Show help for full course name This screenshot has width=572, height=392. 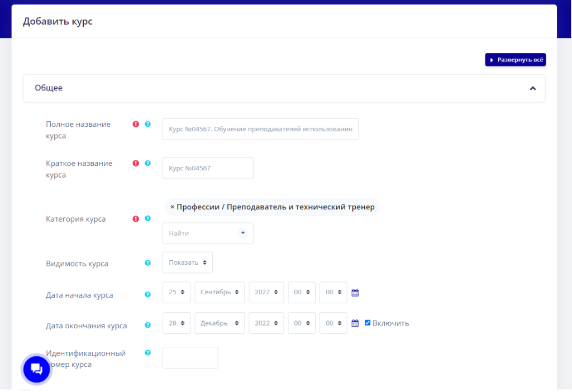147,124
